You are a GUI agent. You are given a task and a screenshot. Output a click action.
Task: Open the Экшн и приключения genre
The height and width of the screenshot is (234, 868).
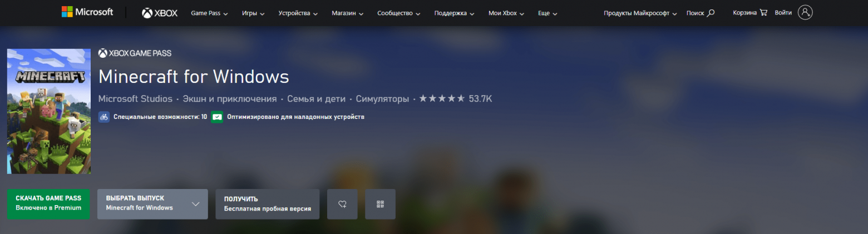pos(230,99)
